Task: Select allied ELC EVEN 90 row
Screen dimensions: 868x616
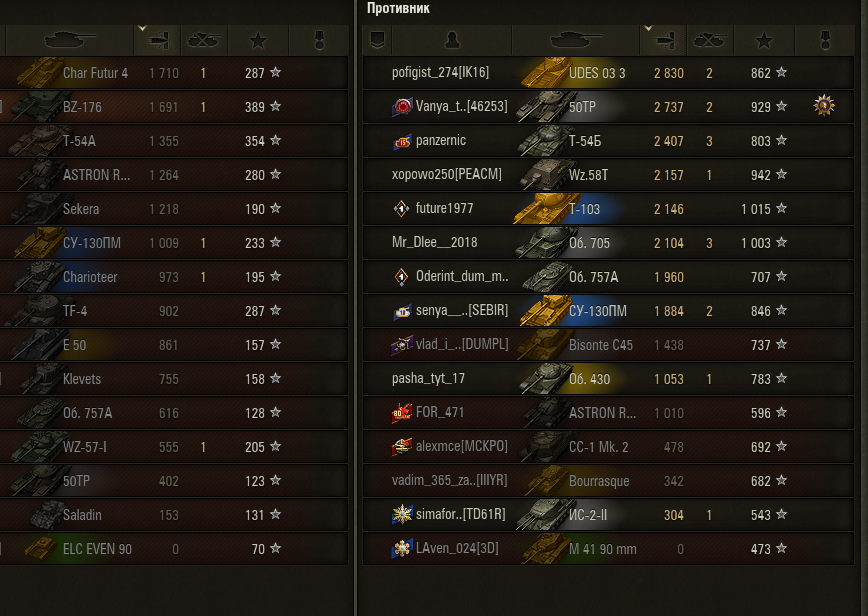Action: pyautogui.click(x=174, y=548)
